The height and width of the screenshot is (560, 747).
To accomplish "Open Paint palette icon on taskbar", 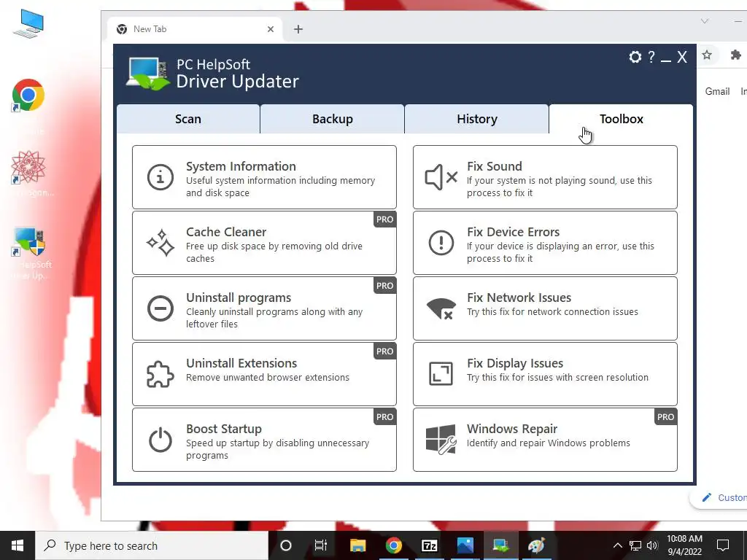I will [536, 545].
